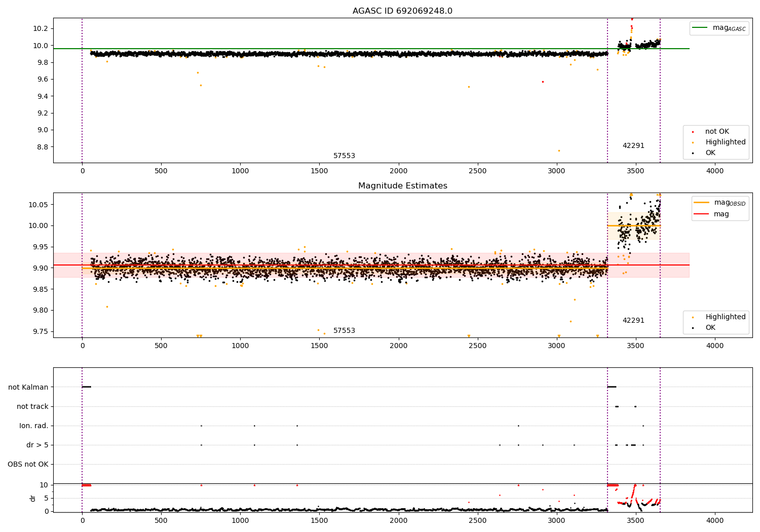Click the 'AGASC ID 692069248.0' plot title
Screen dimensions: 760x532
[402, 11]
